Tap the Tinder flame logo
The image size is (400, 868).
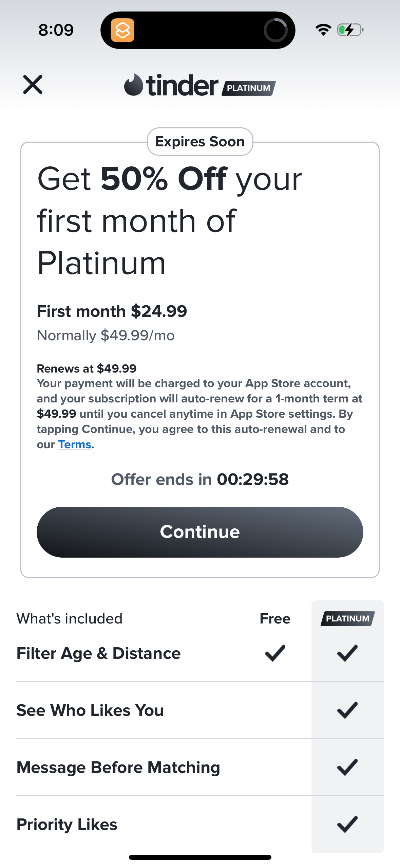[134, 85]
